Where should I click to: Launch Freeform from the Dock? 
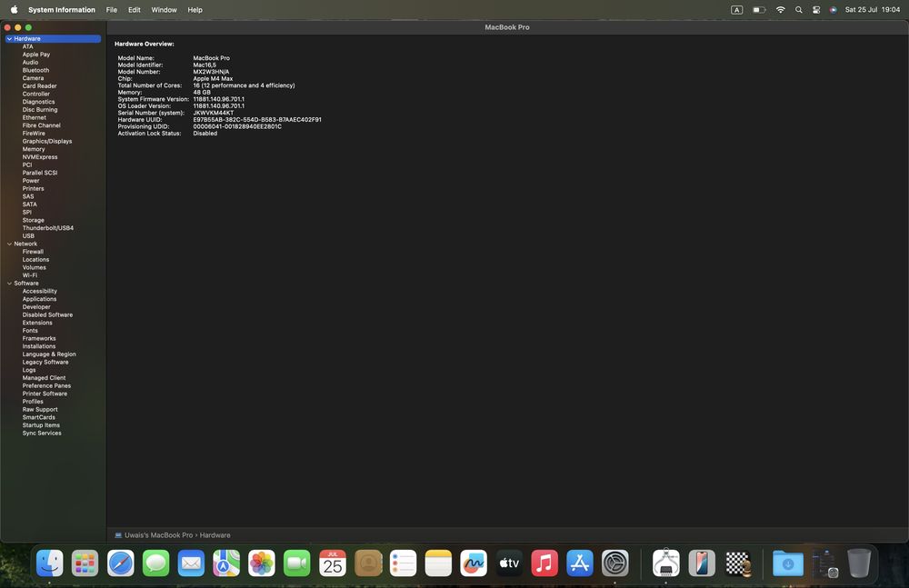point(474,563)
